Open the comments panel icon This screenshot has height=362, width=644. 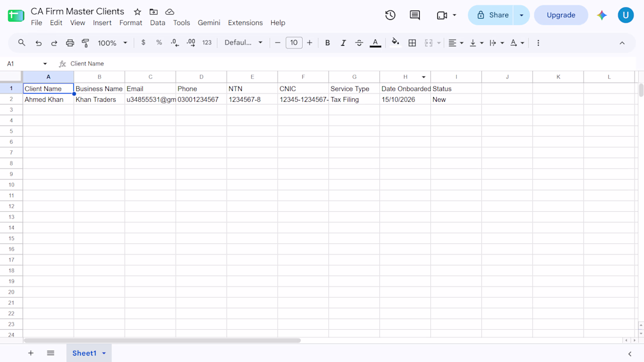pyautogui.click(x=415, y=15)
